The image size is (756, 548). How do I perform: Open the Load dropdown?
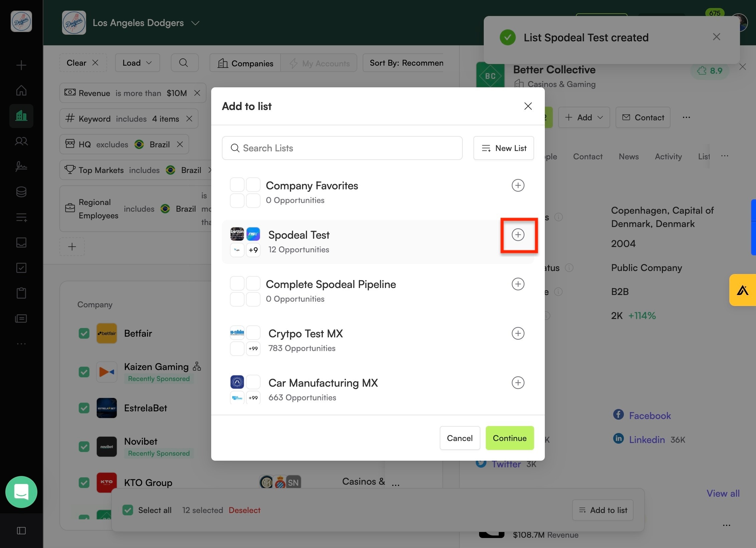(137, 63)
